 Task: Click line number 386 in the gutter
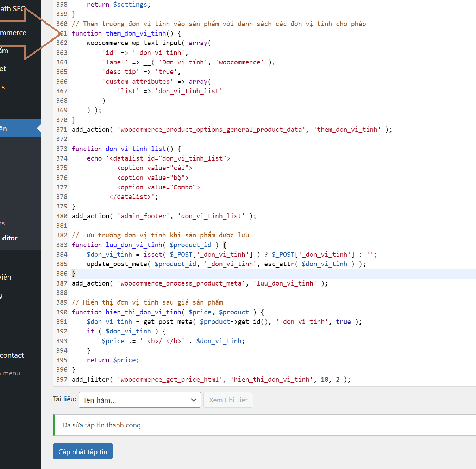62,273
